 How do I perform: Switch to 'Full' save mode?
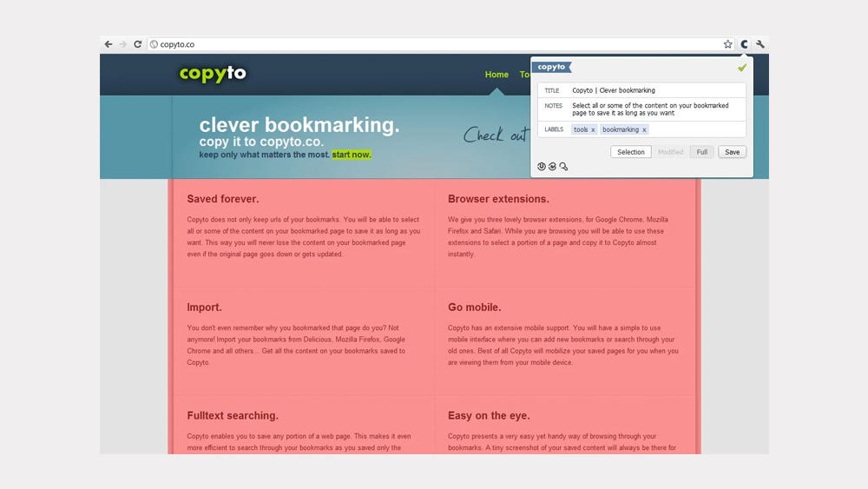[x=701, y=152]
